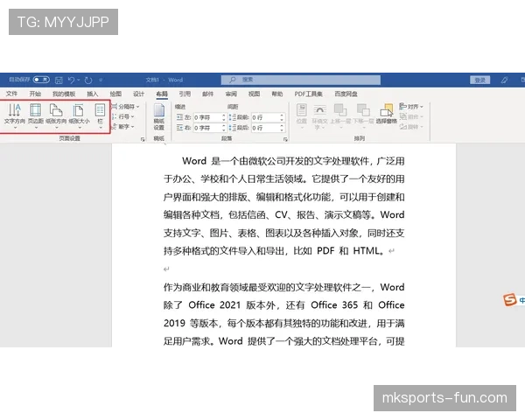This screenshot has width=525, height=420.
Task: Click the line containing 'Office 2021 版本外'
Action: (283, 305)
